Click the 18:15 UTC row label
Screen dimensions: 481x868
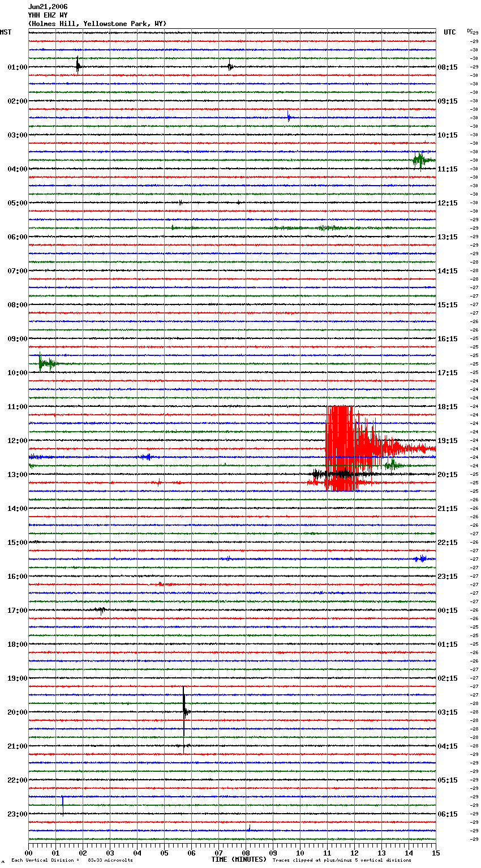(x=448, y=407)
